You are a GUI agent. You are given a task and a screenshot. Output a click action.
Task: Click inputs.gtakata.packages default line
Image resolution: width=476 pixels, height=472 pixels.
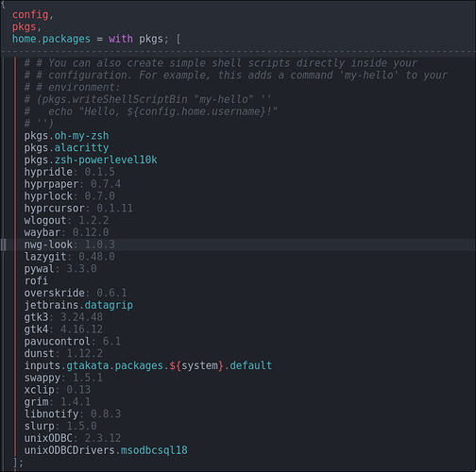(x=148, y=365)
